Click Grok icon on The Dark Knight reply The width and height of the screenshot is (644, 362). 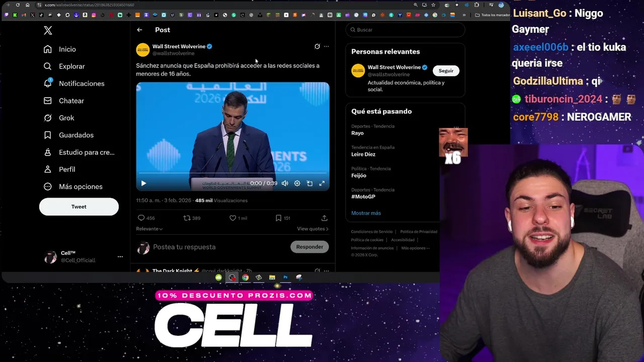317,270
